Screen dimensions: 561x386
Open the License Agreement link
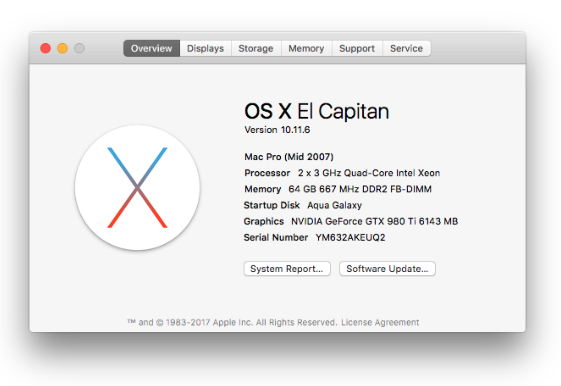pyautogui.click(x=380, y=322)
